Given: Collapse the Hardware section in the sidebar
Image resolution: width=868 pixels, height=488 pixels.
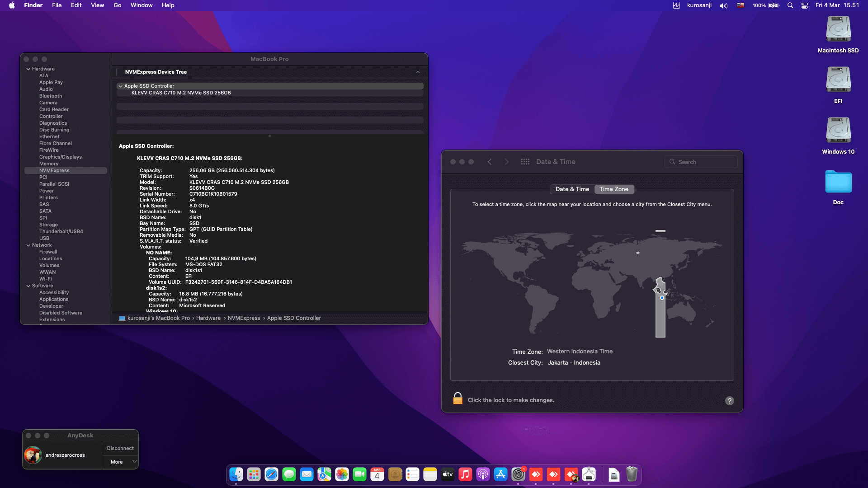Looking at the screenshot, I should [28, 69].
